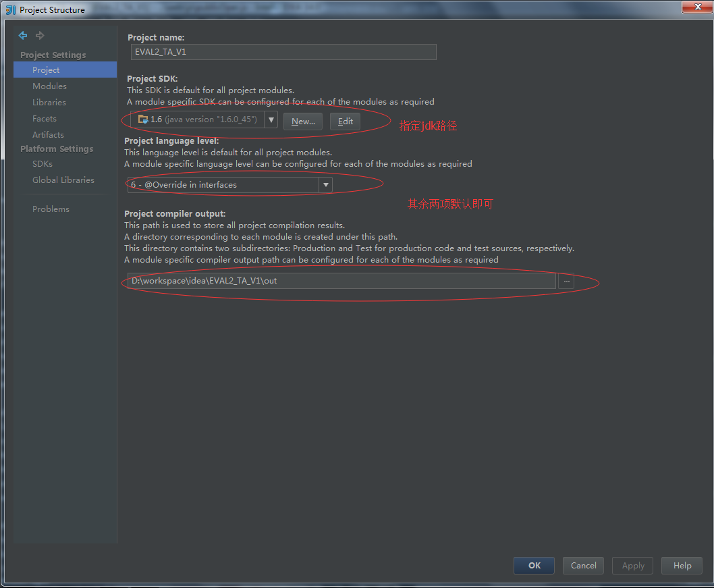Close the Project Structure dialog
The image size is (714, 588).
point(697,7)
